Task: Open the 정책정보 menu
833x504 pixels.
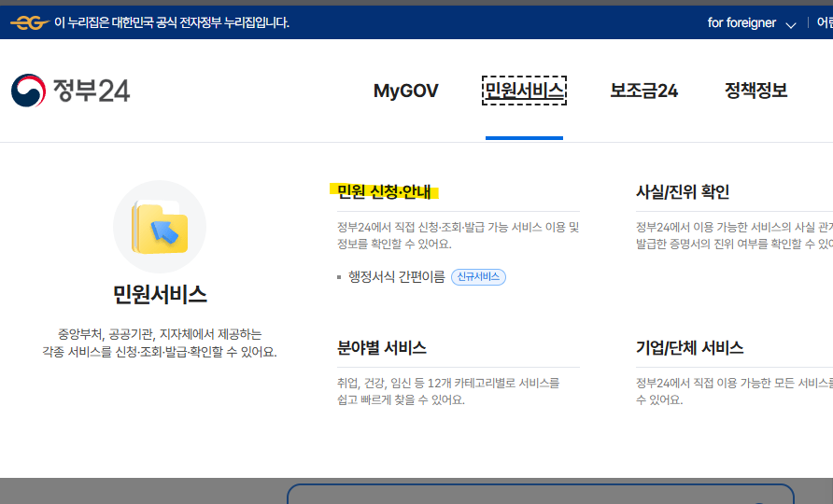Action: 755,91
